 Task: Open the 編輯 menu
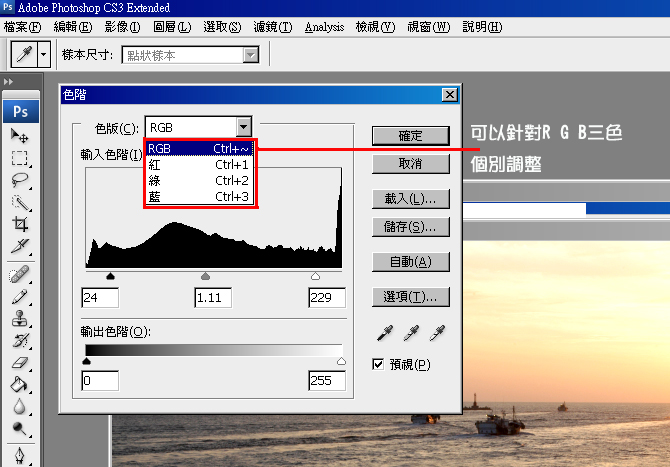(x=73, y=27)
